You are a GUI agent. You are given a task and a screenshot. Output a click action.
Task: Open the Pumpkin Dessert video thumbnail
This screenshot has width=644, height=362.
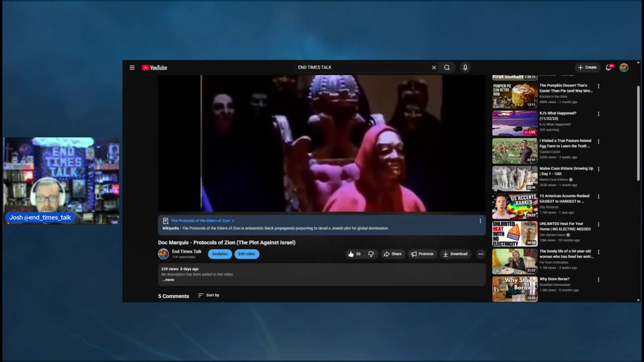point(515,95)
